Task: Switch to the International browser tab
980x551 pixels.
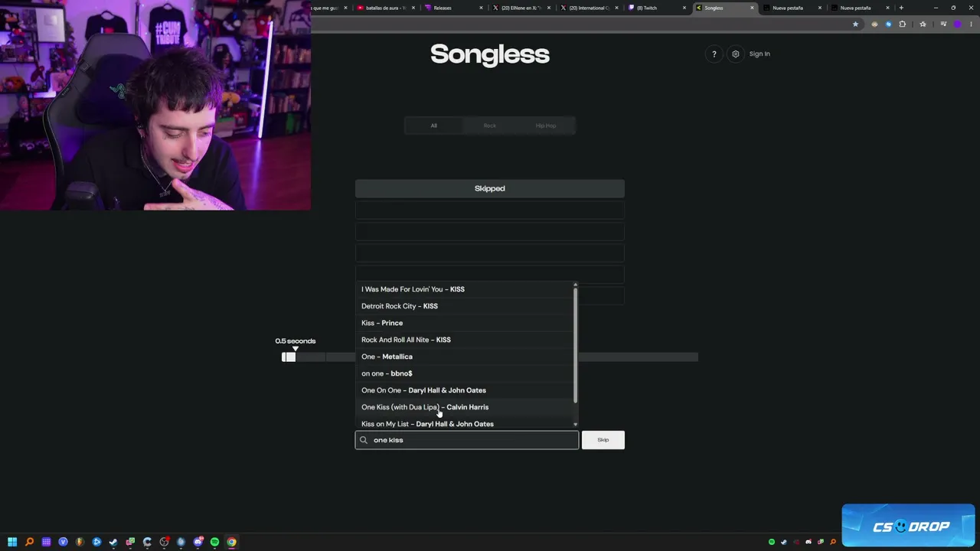Action: coord(587,8)
